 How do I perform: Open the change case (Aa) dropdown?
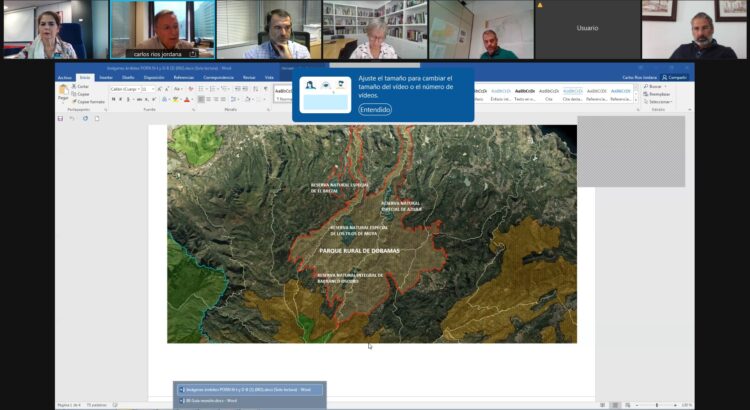click(178, 89)
